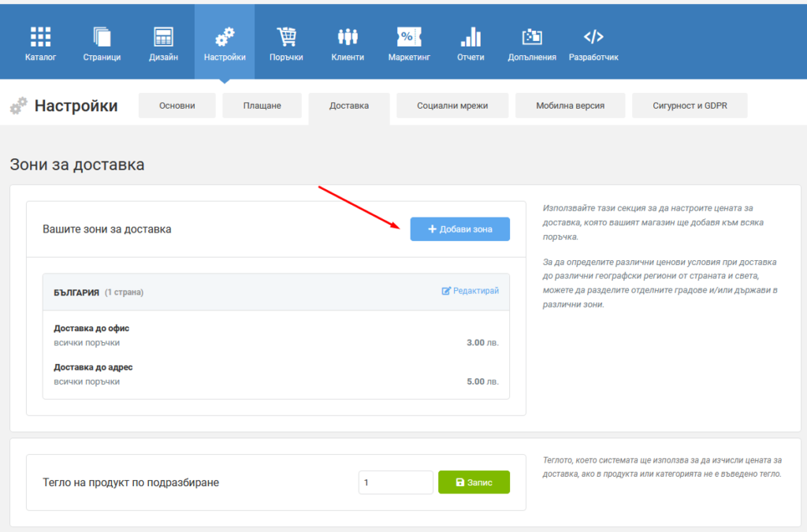
Task: Click the 5.00 лв. price
Action: click(483, 381)
